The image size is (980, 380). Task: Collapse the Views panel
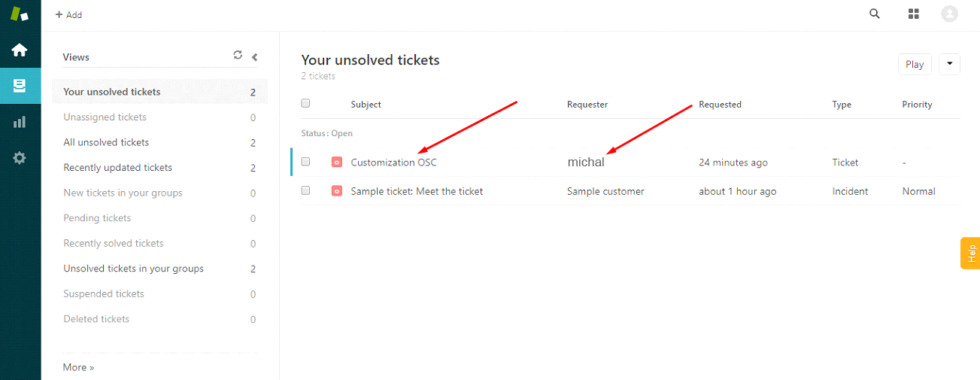(x=254, y=56)
